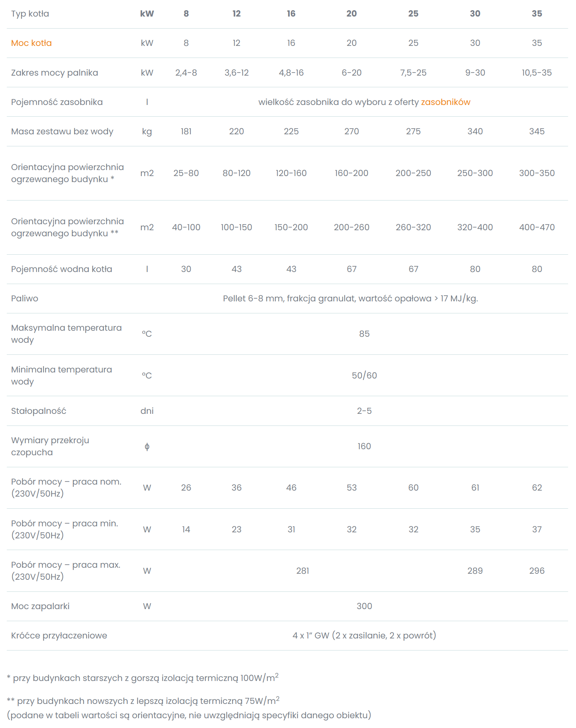The width and height of the screenshot is (576, 728).
Task: Follow the orange 'zasobników' link
Action: (x=445, y=102)
